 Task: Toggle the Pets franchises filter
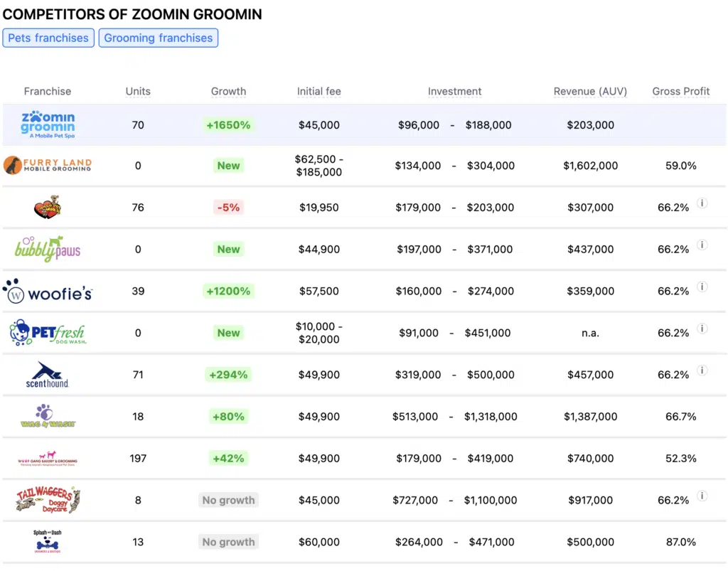(x=48, y=38)
